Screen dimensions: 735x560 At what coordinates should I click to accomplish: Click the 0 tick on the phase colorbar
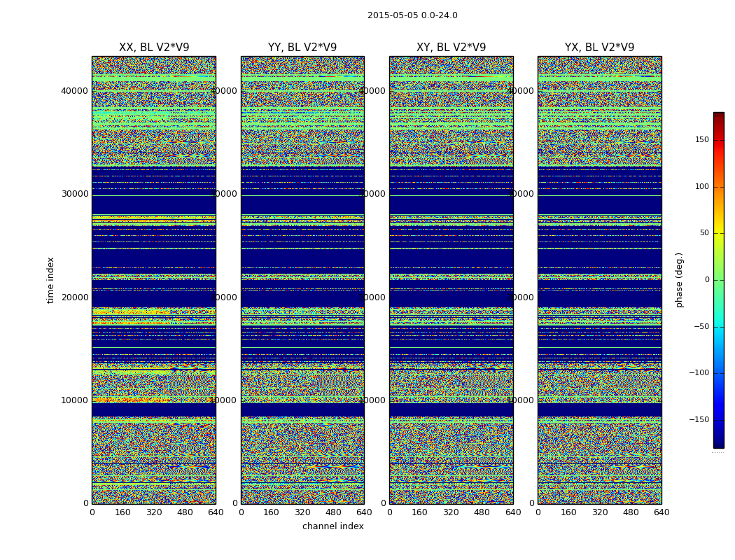[x=707, y=280]
